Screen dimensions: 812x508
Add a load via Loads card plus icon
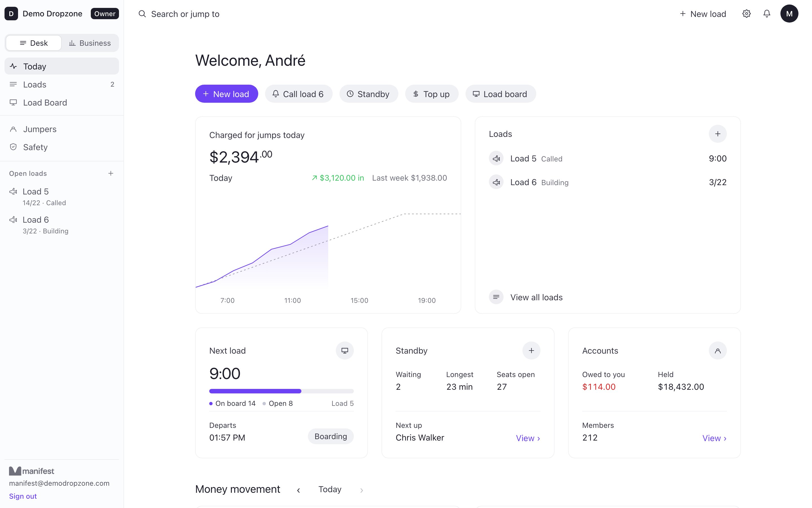(717, 134)
